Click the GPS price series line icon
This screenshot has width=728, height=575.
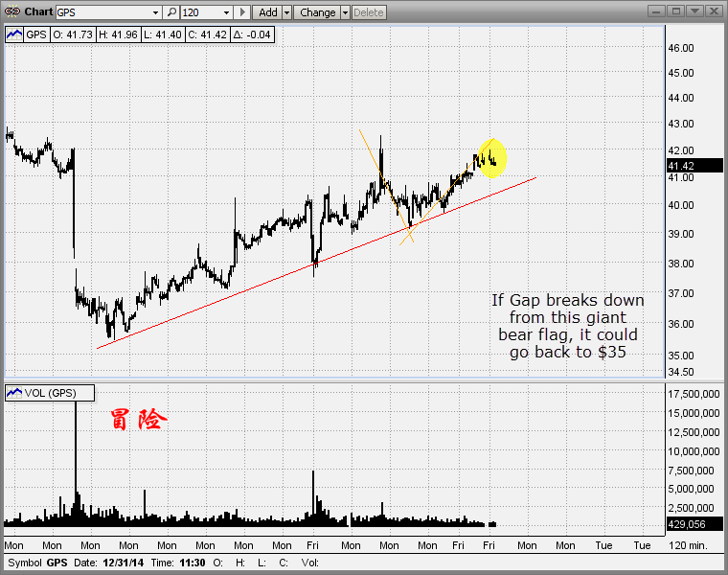pos(14,34)
